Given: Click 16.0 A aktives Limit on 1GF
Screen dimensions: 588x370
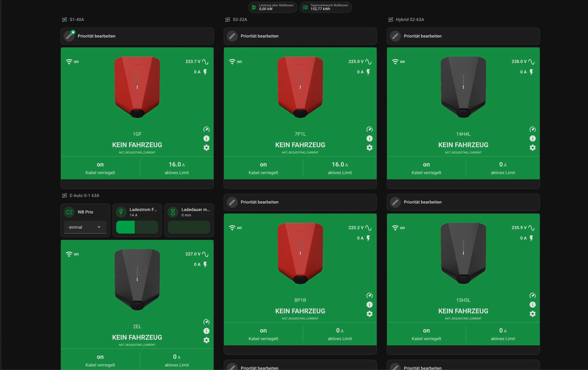Looking at the screenshot, I should point(177,168).
